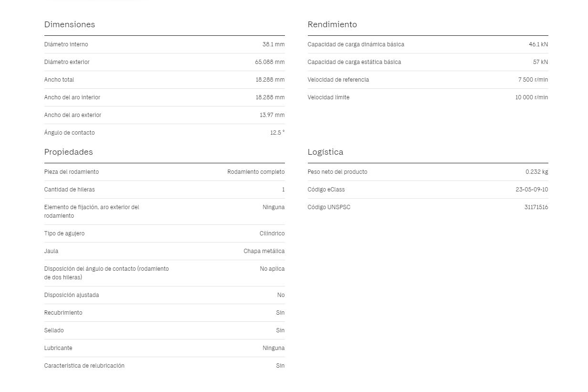Click the Logística section heading
Image resolution: width=588 pixels, height=392 pixels.
click(325, 152)
